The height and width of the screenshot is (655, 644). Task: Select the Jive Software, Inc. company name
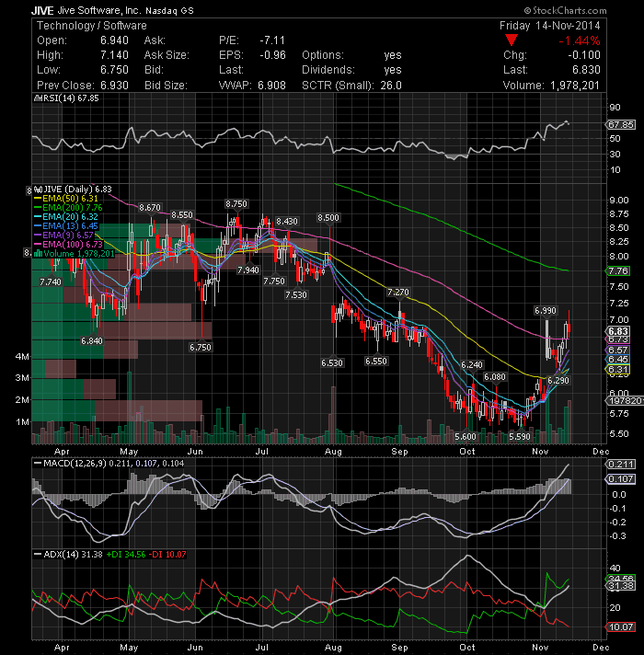[99, 10]
